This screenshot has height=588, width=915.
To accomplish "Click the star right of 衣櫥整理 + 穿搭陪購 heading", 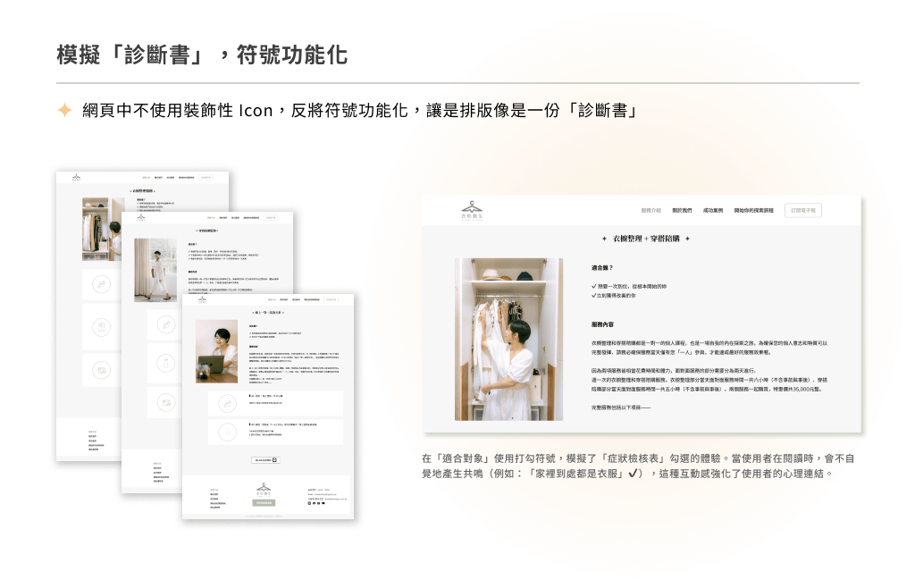I will coord(687,239).
